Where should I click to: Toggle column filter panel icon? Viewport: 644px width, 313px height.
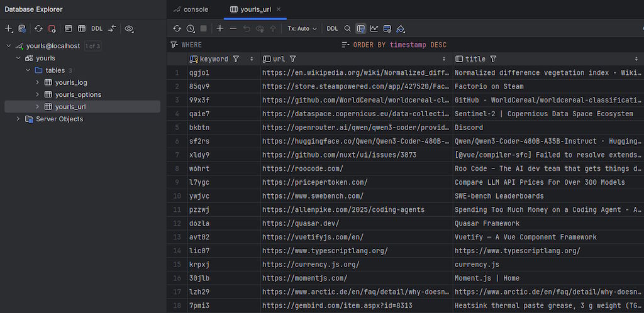(x=360, y=29)
